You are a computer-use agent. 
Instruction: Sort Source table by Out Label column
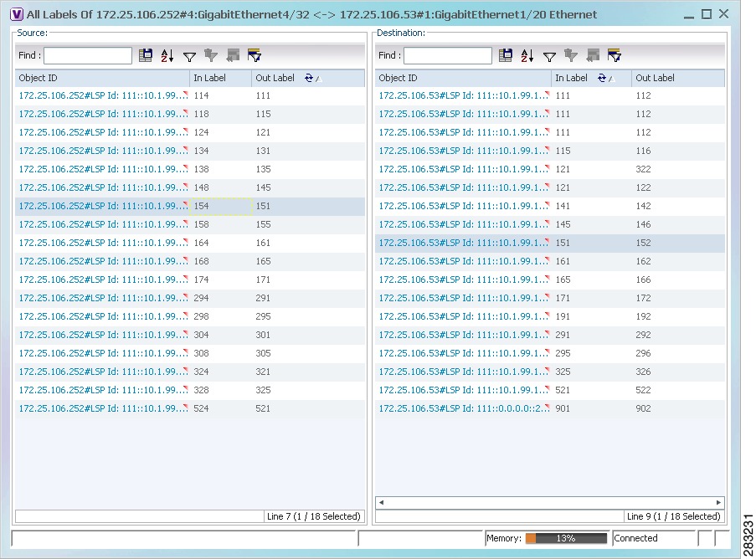pyautogui.click(x=308, y=78)
